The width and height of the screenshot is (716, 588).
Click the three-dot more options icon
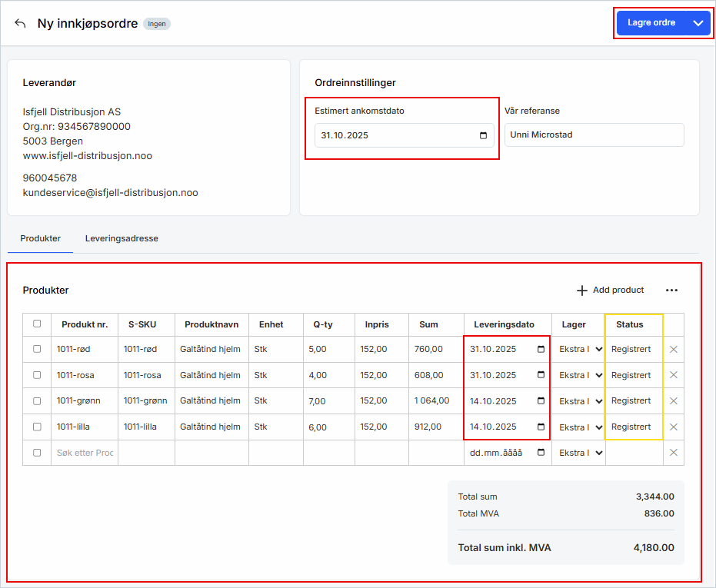671,291
